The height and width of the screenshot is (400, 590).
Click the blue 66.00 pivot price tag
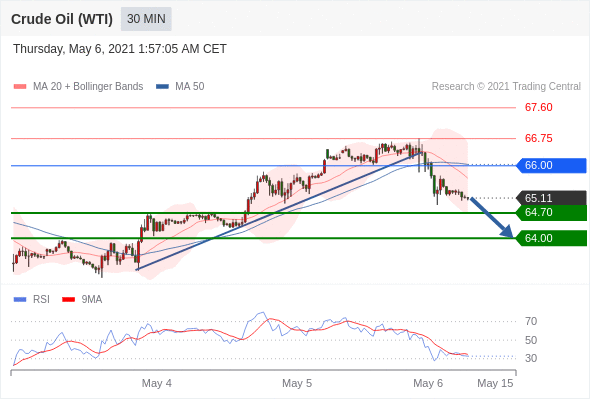[x=551, y=166]
